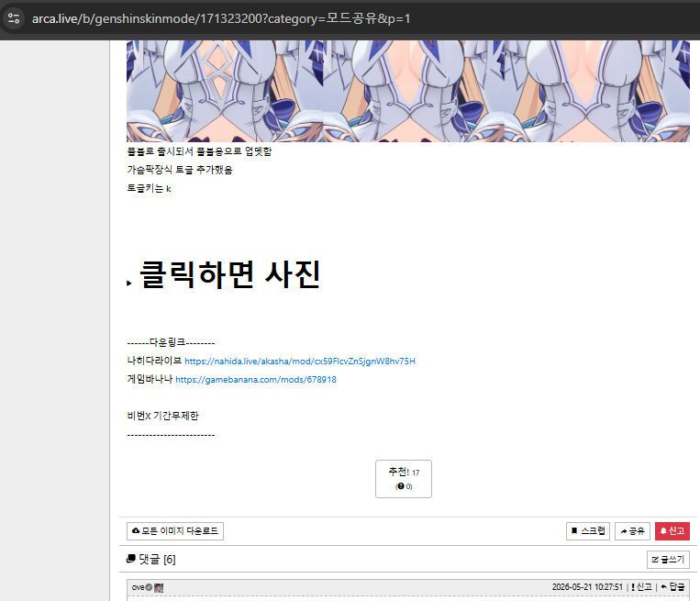This screenshot has height=601, width=700.
Task: Click the mod preview banner image
Action: tap(408, 91)
